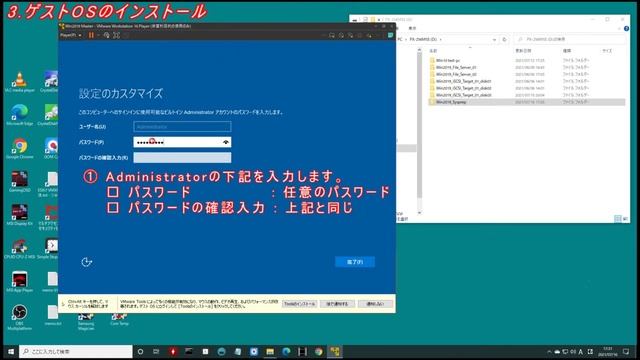Open VLC media player desktop icon
The height and width of the screenshot is (360, 640).
[x=20, y=82]
